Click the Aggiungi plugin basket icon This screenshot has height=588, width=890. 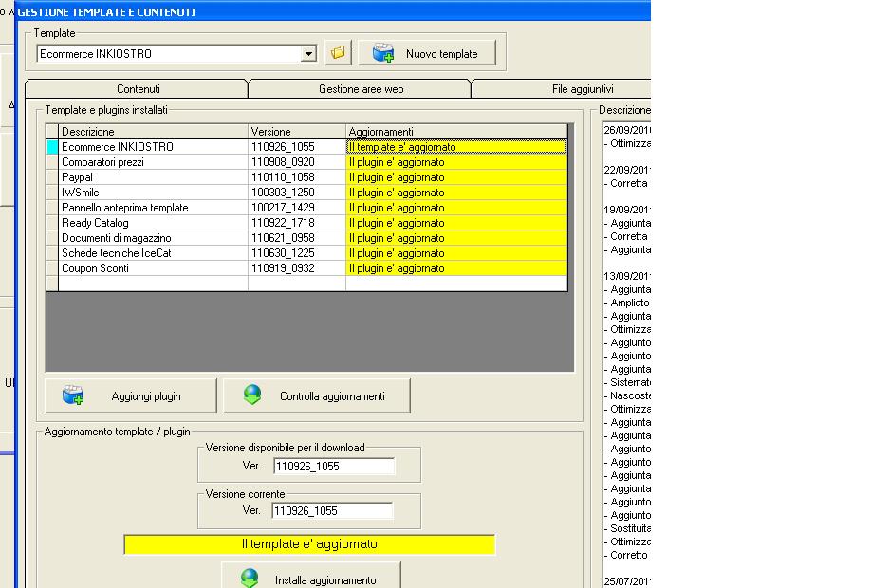tap(73, 395)
